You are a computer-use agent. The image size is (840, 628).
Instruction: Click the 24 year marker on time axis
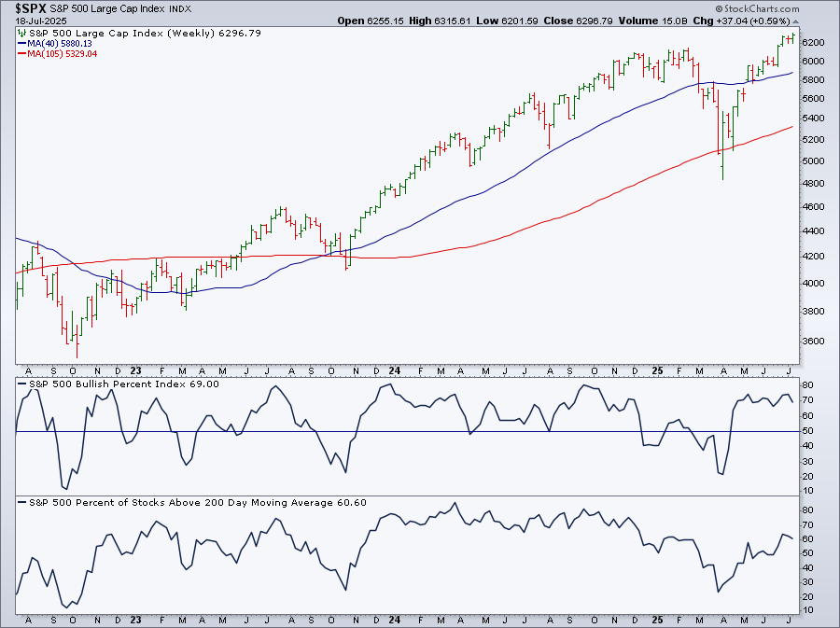tap(394, 621)
